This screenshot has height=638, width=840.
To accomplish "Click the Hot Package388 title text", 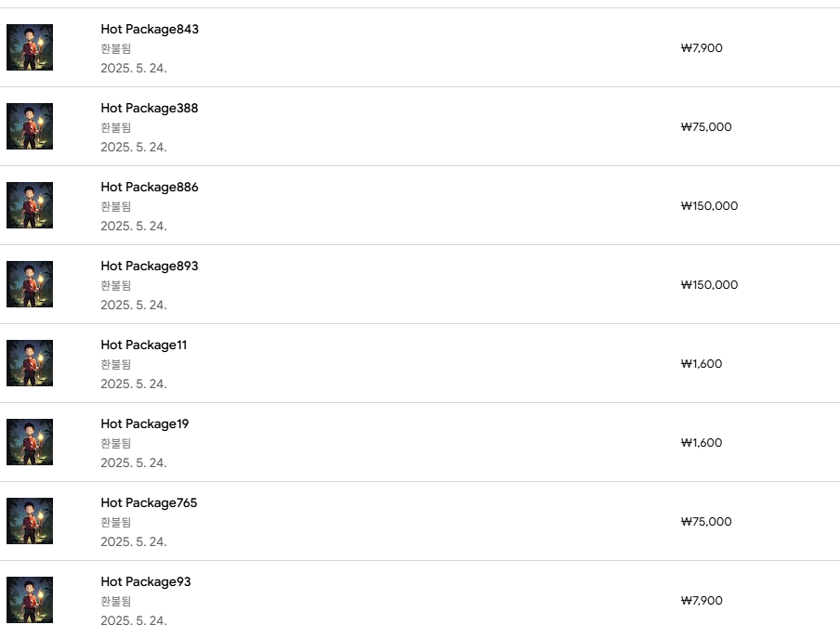I will point(150,108).
